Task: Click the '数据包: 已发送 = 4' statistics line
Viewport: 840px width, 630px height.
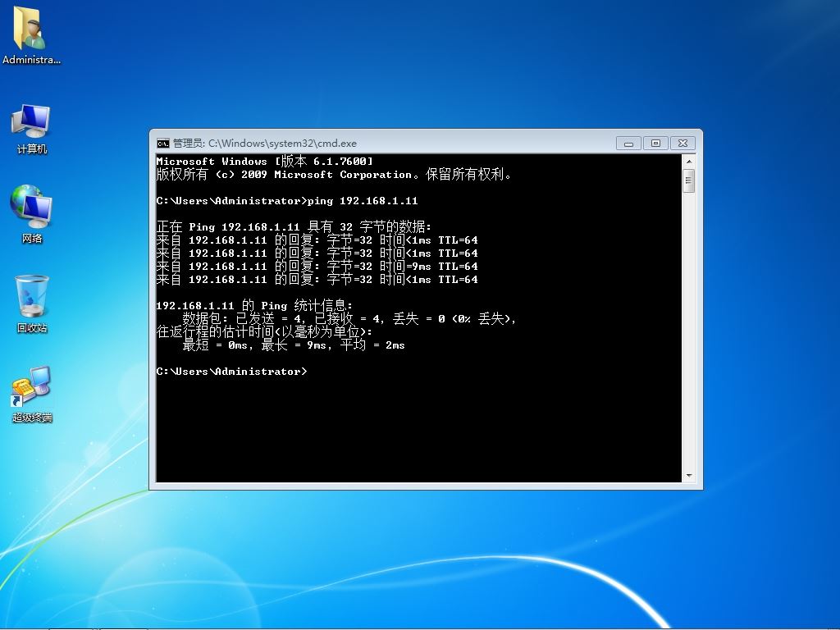Action: pyautogui.click(x=349, y=319)
